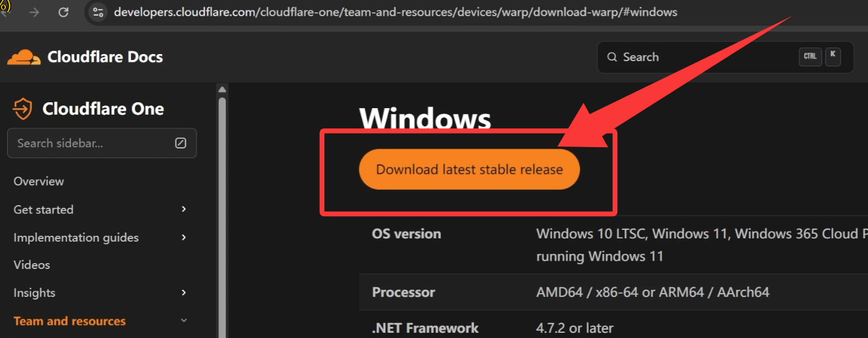The height and width of the screenshot is (338, 868).
Task: Click the browser reload icon
Action: (63, 12)
